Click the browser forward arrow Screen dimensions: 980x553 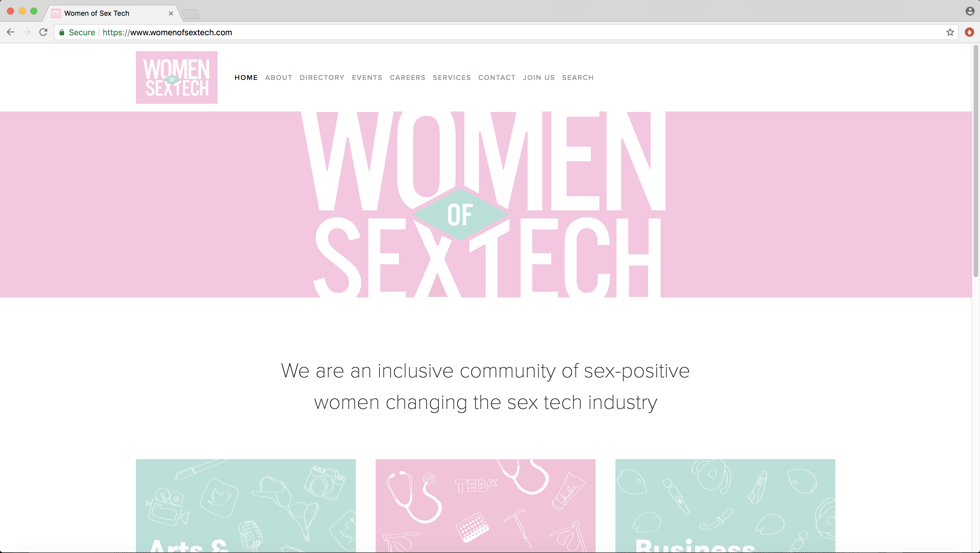tap(27, 32)
